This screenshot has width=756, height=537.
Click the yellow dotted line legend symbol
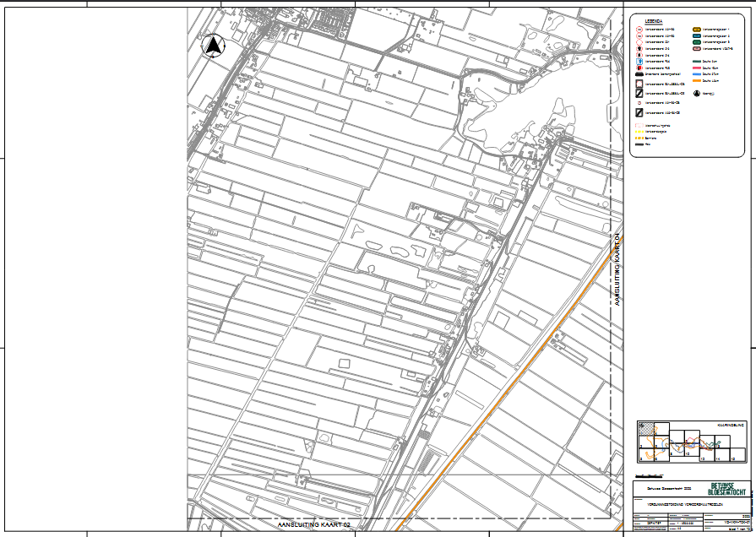click(x=639, y=131)
